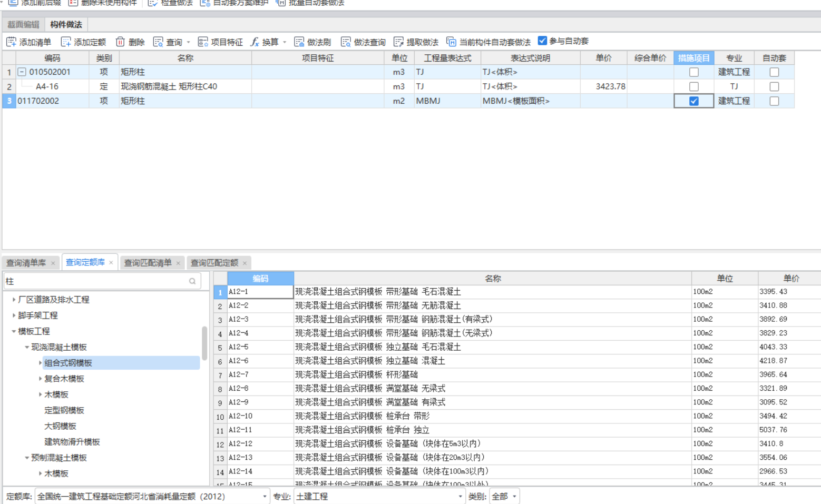The width and height of the screenshot is (821, 504).
Task: Check 自动套 box for row 010502001
Action: click(x=774, y=72)
